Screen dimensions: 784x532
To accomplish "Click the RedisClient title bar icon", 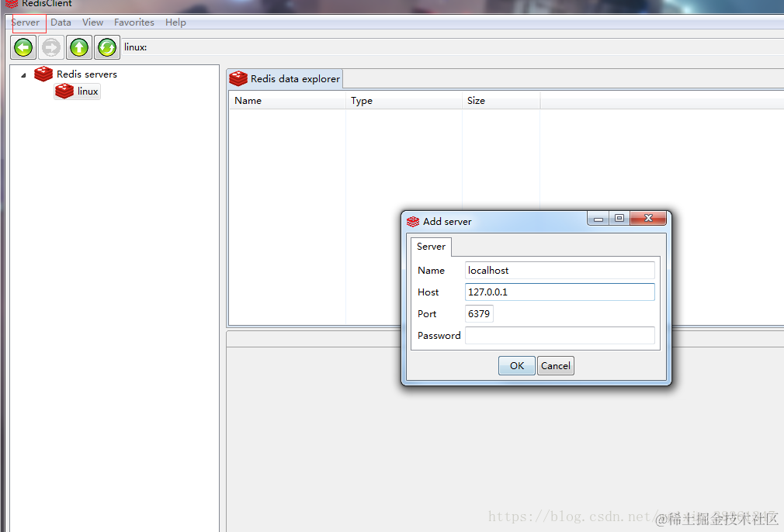I will pyautogui.click(x=12, y=4).
